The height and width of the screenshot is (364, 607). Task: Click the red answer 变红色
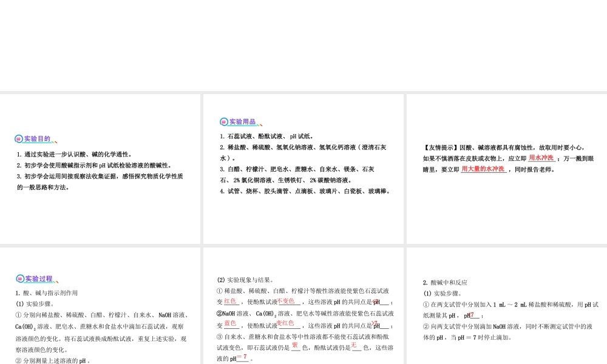tap(285, 323)
